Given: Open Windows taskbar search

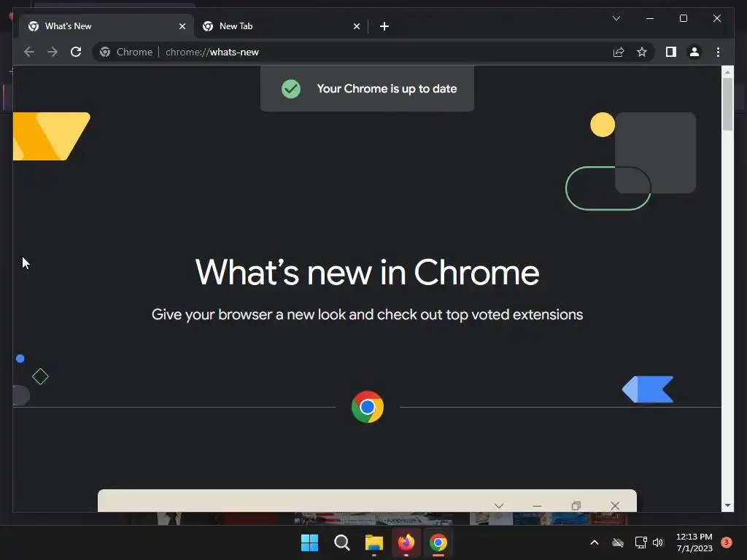Looking at the screenshot, I should click(x=341, y=542).
